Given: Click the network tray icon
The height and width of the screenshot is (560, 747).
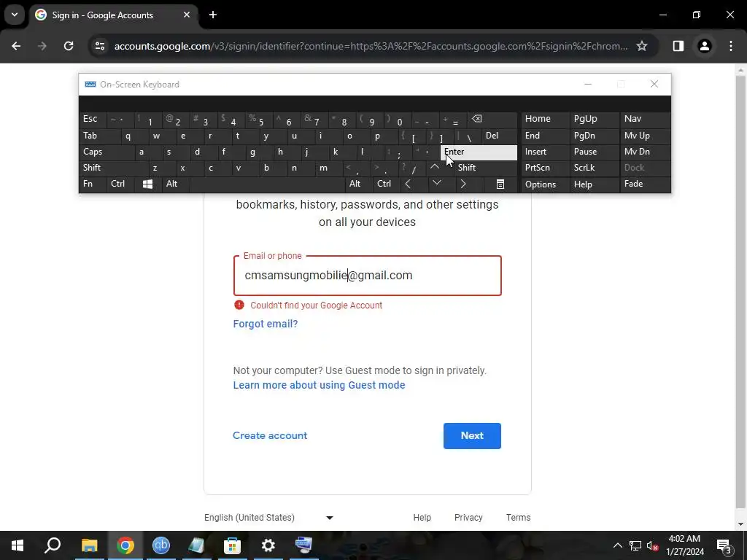Looking at the screenshot, I should [635, 545].
